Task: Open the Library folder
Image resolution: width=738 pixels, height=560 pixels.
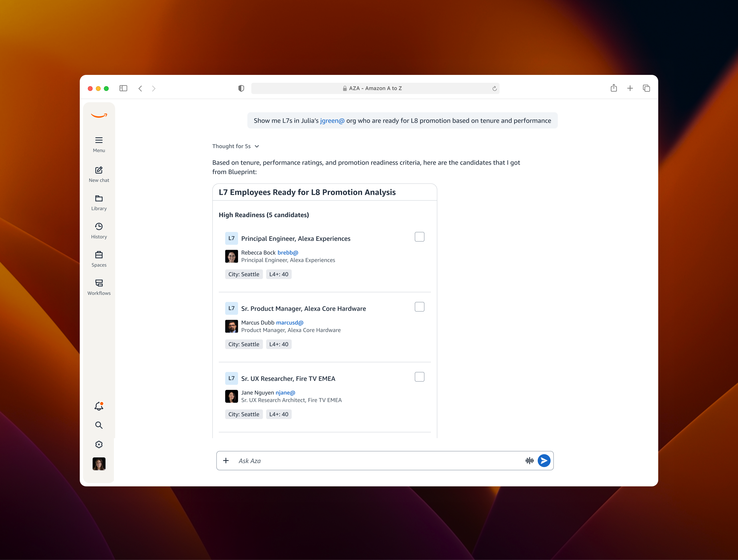Action: click(99, 203)
